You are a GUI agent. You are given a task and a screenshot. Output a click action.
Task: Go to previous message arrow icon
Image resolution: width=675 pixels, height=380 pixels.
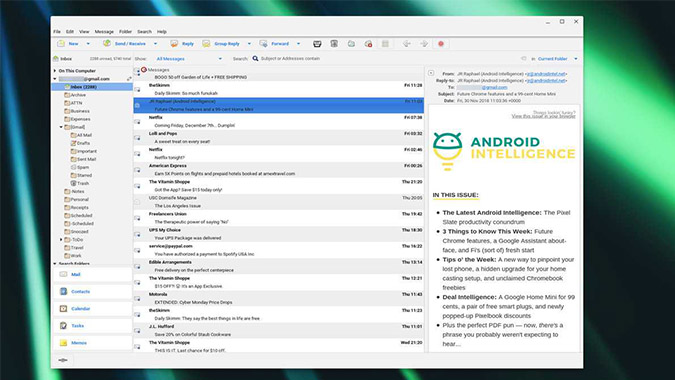[x=406, y=43]
